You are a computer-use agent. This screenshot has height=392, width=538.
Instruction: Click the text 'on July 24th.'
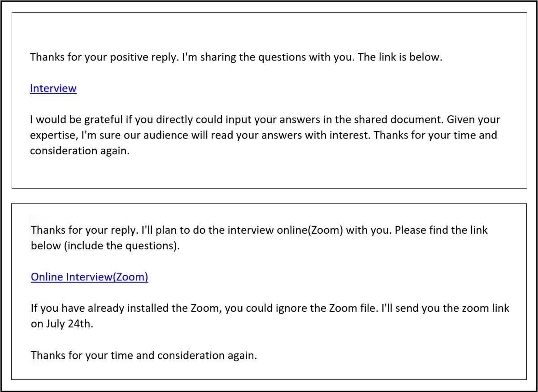[62, 324]
